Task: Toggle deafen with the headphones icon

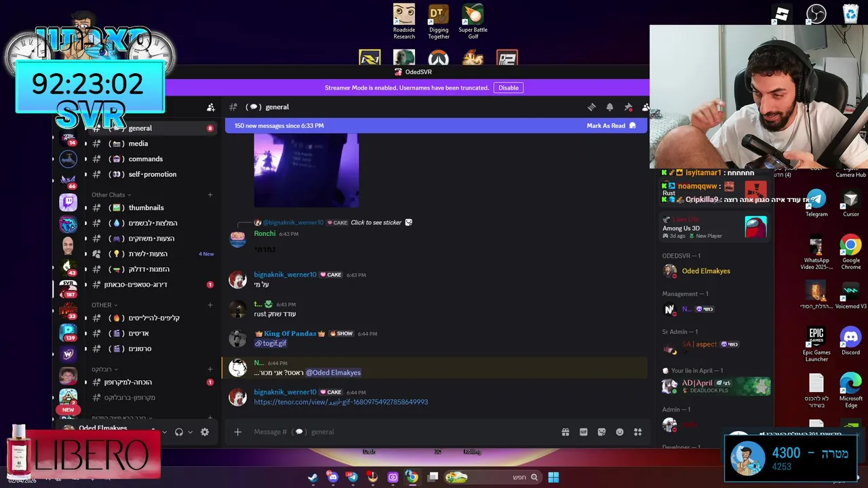Action: pos(179,432)
